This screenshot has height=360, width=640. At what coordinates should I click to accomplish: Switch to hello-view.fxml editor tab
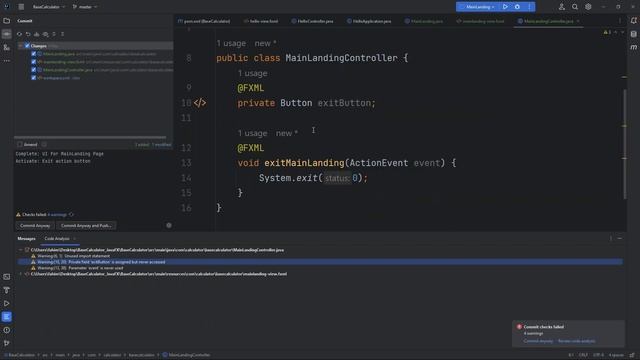(261, 21)
